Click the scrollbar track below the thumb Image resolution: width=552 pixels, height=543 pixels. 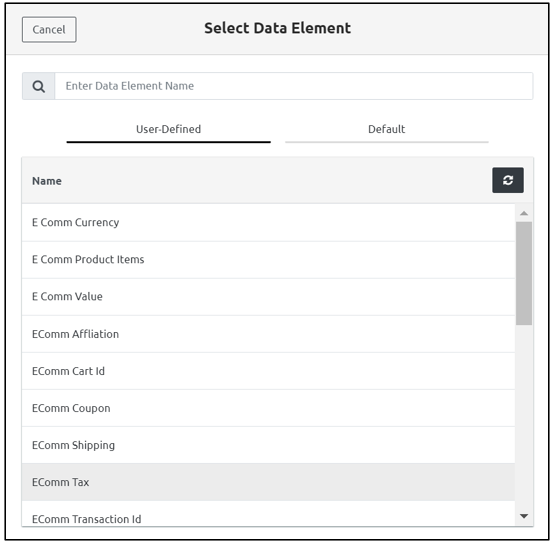tap(524, 417)
